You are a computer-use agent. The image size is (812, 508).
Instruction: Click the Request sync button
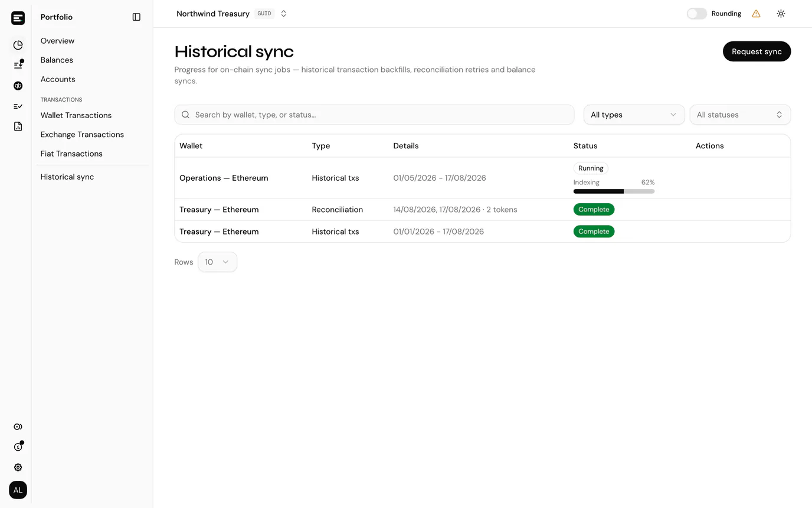[757, 51]
